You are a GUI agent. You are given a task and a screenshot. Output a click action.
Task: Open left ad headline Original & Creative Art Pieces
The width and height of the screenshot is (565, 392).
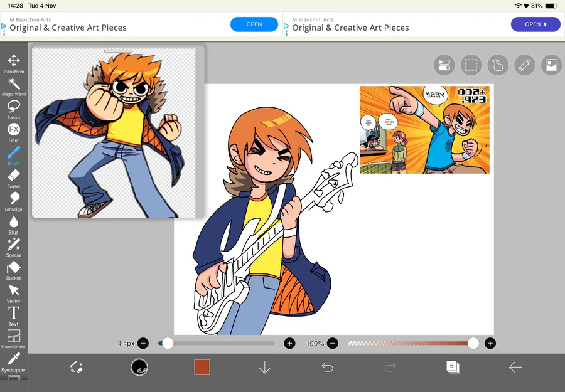coord(68,28)
